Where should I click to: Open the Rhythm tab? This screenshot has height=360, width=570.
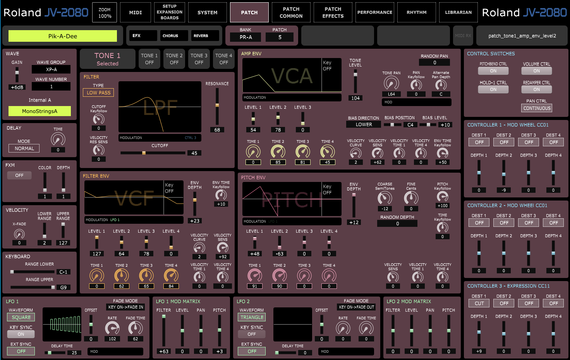(417, 12)
